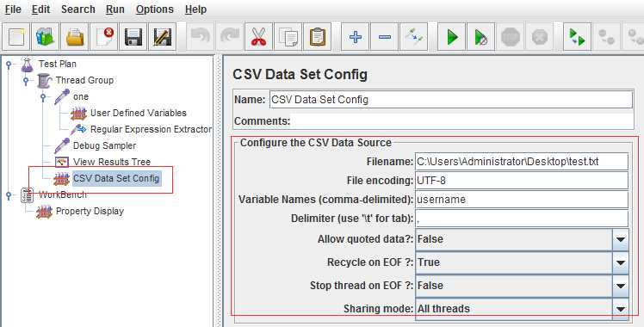Click the Toggle elements icon
This screenshot has width=644, height=327.
pos(413,37)
